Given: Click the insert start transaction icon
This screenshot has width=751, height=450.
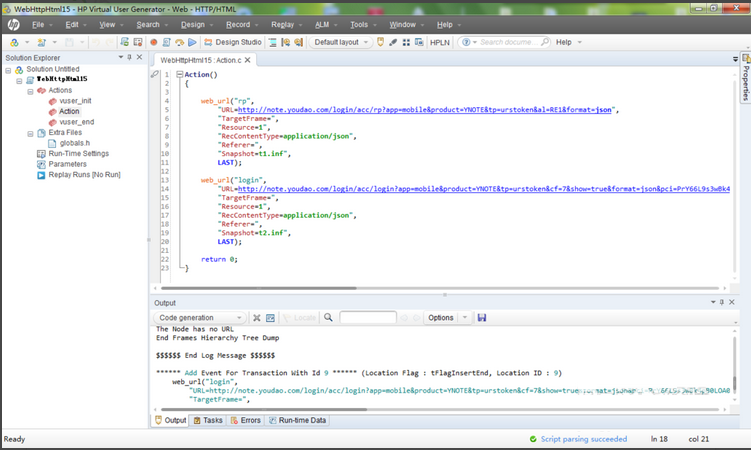Looking at the screenshot, I should tap(285, 42).
